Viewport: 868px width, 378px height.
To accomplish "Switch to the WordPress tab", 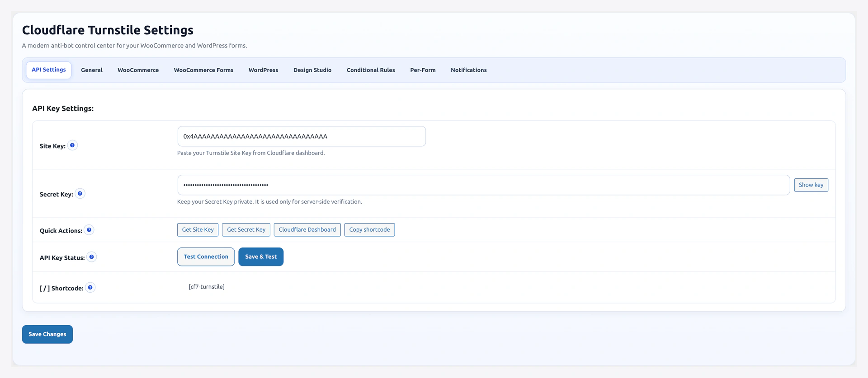I will click(x=264, y=70).
